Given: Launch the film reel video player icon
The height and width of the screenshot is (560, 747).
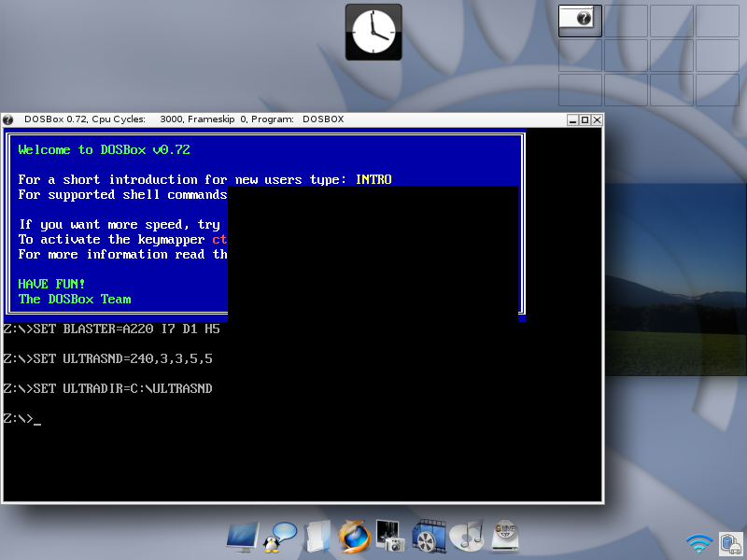Looking at the screenshot, I should click(429, 536).
